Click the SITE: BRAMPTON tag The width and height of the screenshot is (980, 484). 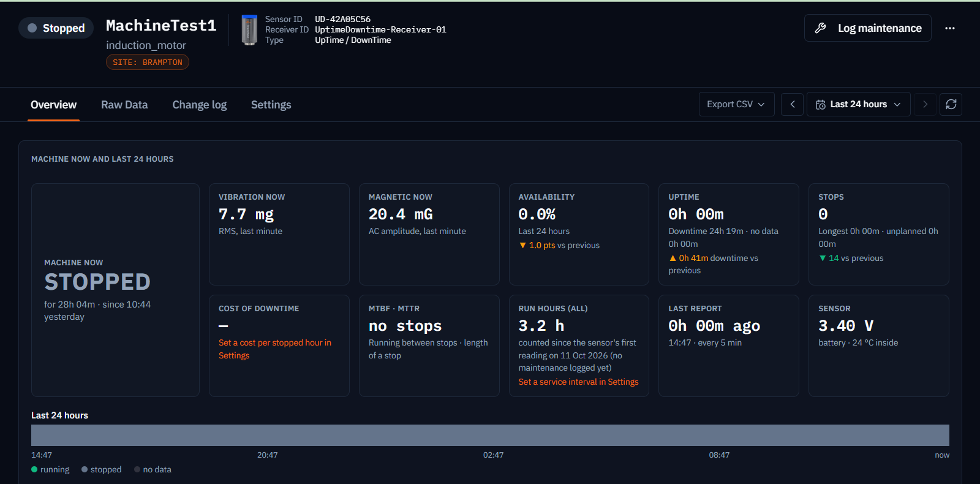[148, 62]
